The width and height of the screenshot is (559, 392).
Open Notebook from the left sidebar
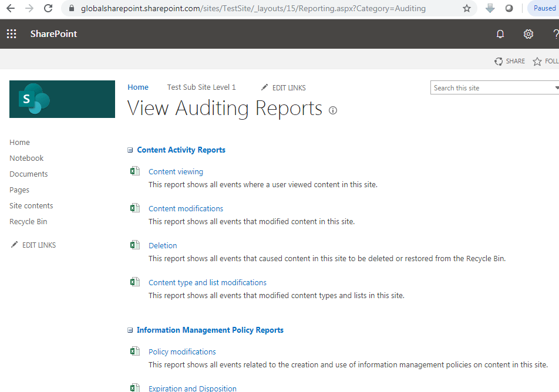tap(26, 158)
